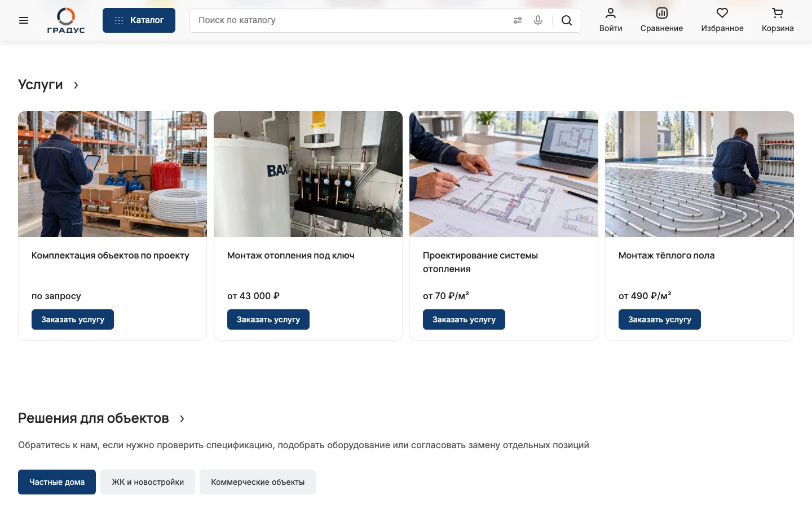This screenshot has width=812, height=508.
Task: Open the warehouse worker service photo
Action: click(112, 174)
